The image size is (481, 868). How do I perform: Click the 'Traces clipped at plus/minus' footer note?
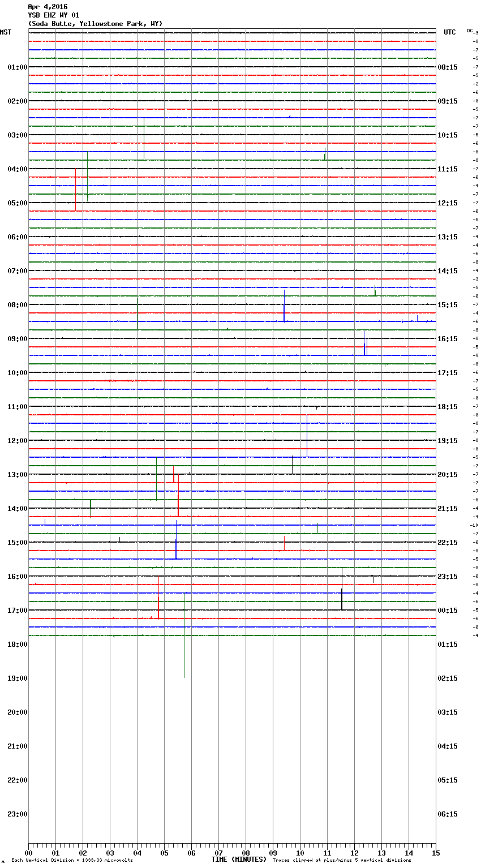(342, 861)
